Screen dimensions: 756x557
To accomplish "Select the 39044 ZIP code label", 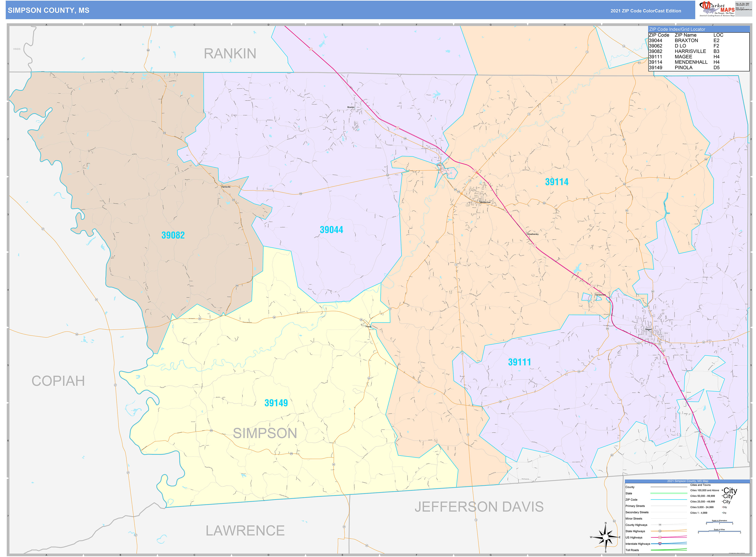I will pyautogui.click(x=331, y=230).
